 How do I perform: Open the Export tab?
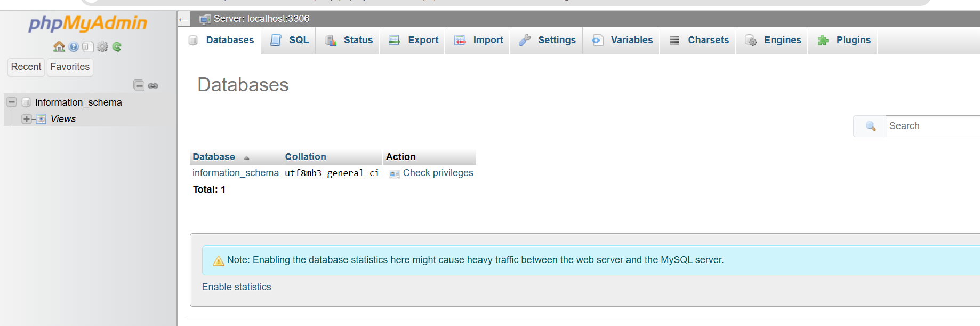(414, 41)
